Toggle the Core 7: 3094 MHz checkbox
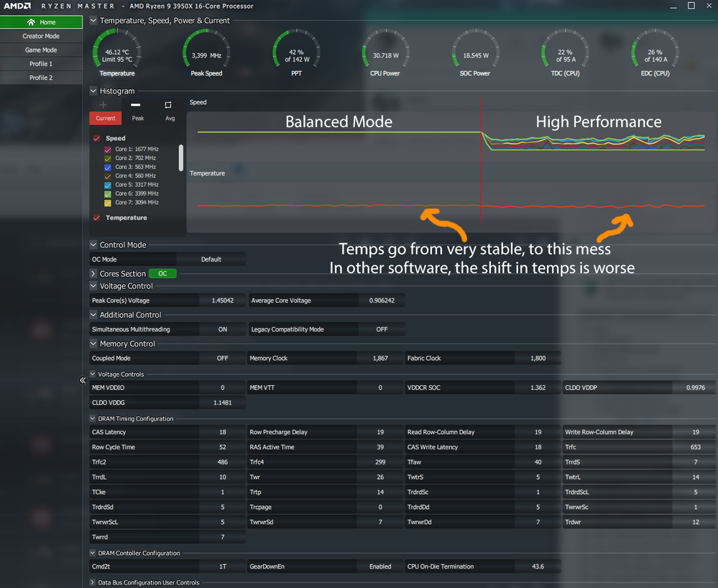718x588 pixels. [108, 203]
